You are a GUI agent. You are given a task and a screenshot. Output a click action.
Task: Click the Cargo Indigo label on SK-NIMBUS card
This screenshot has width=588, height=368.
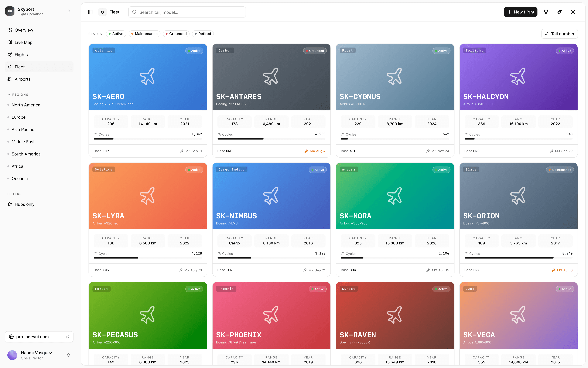click(232, 169)
